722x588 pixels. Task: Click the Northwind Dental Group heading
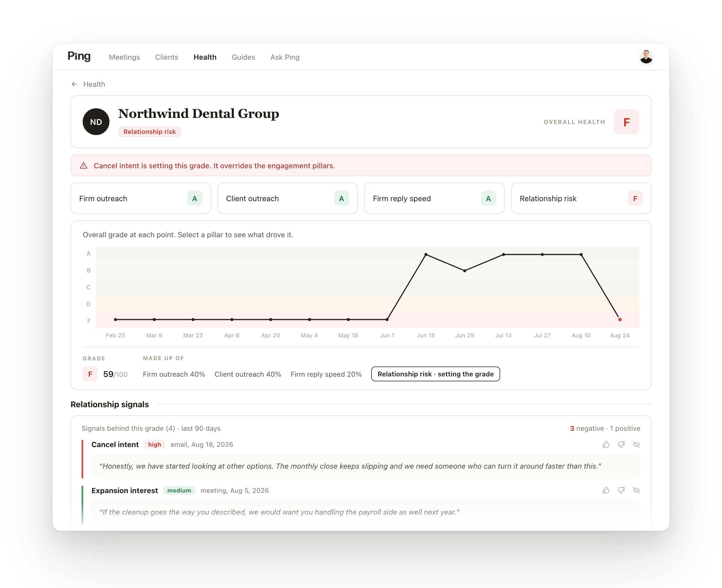(199, 114)
